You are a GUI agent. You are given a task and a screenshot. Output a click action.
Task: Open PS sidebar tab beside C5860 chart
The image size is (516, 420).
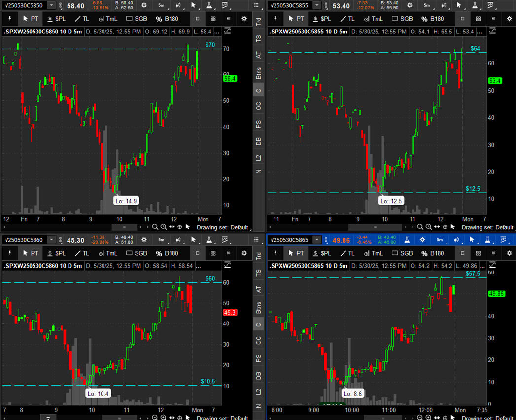coord(259,357)
